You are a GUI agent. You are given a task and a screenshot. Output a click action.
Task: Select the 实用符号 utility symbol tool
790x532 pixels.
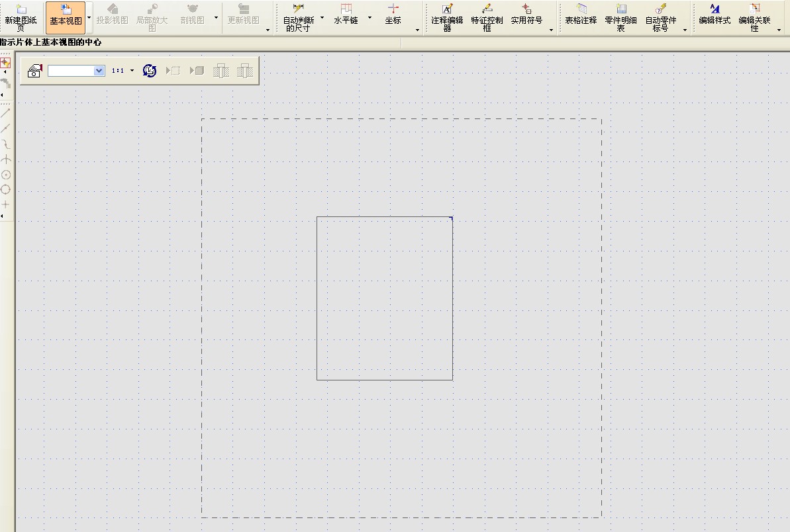coord(526,17)
